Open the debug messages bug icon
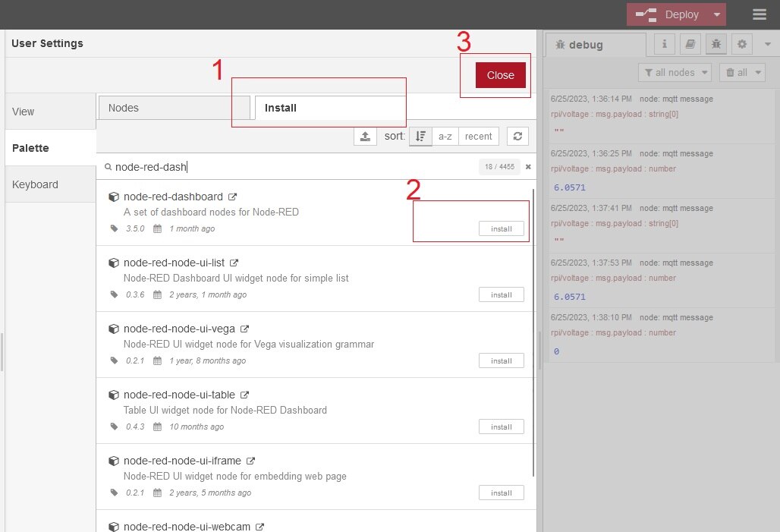The height and width of the screenshot is (532, 780). click(716, 44)
